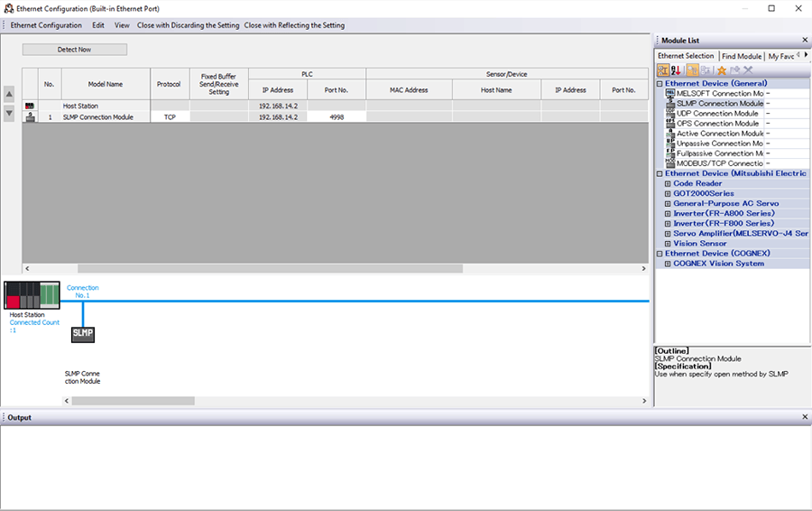Expand the GOT2000Series node

pyautogui.click(x=668, y=193)
